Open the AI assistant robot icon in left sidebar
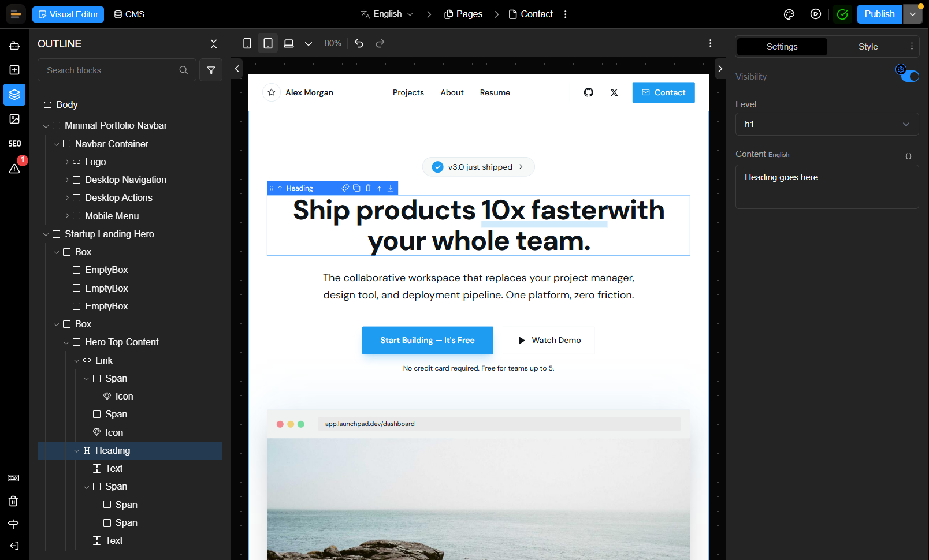 coord(14,46)
